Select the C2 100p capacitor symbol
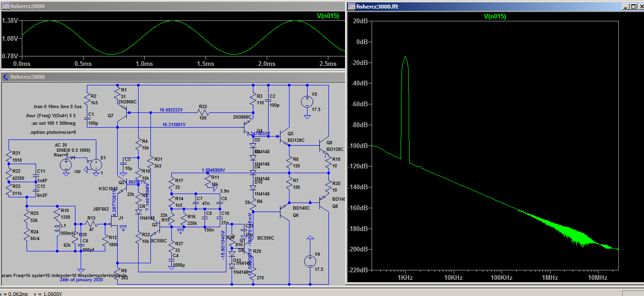Viewport: 644px width, 296px height. tap(269, 100)
